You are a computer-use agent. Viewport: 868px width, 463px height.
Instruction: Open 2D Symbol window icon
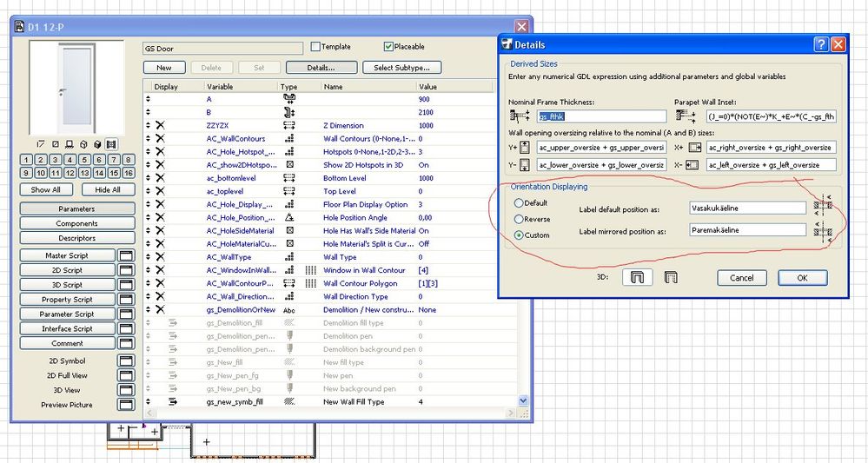[126, 360]
